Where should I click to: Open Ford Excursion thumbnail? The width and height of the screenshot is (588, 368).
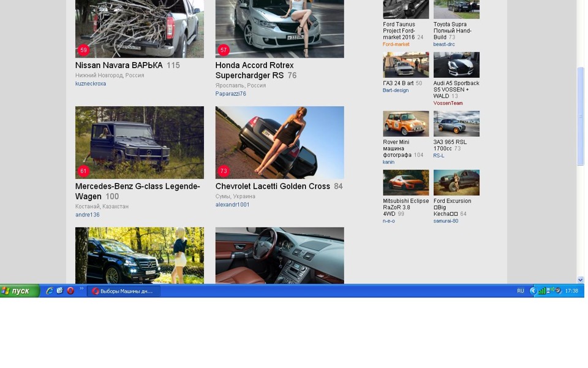tap(456, 183)
